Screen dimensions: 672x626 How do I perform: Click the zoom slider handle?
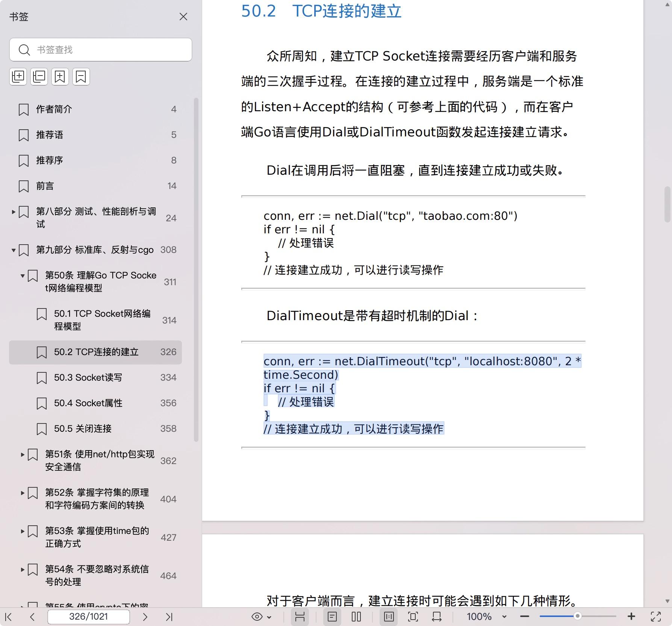click(578, 616)
